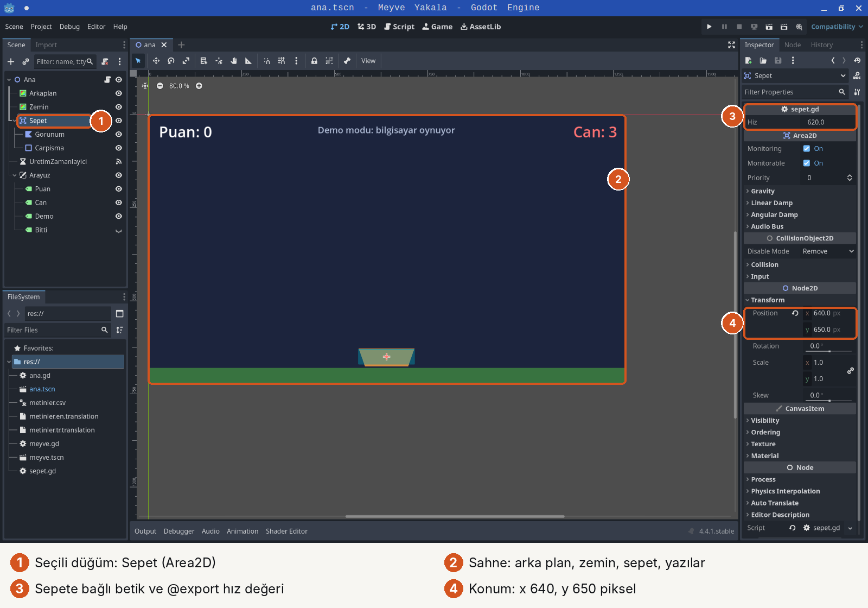Open UretimZamanlayici signals icon
868x608 pixels.
tap(118, 162)
